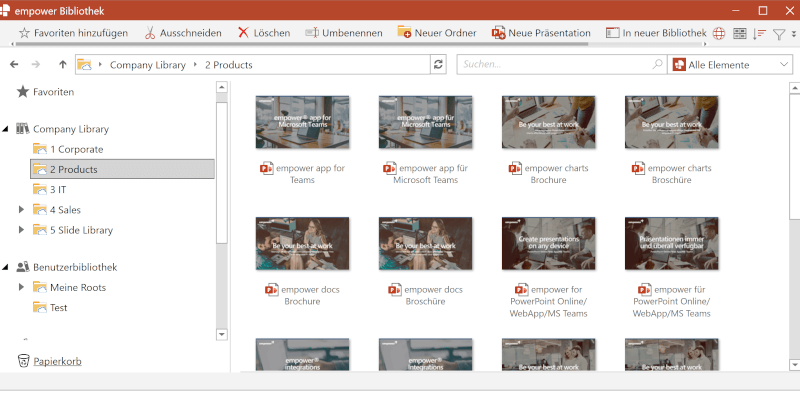This screenshot has width=800, height=414.
Task: Click 2 Products in breadcrumb path
Action: (229, 65)
